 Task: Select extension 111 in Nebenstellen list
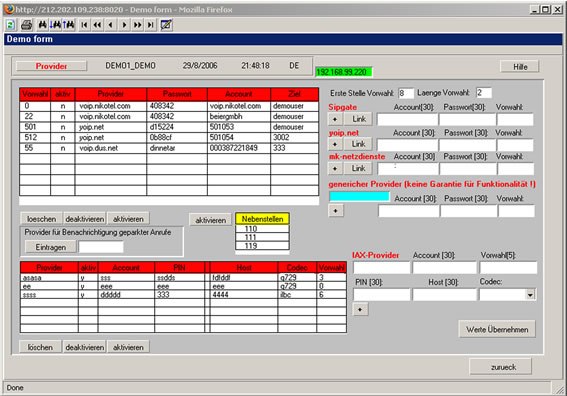[x=262, y=237]
